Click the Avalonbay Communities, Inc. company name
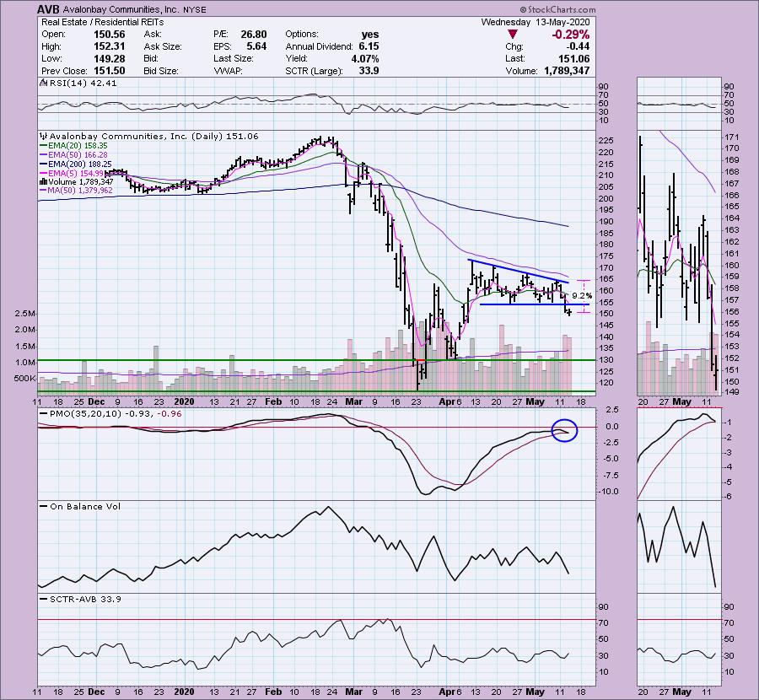The height and width of the screenshot is (700, 759). 121,9
